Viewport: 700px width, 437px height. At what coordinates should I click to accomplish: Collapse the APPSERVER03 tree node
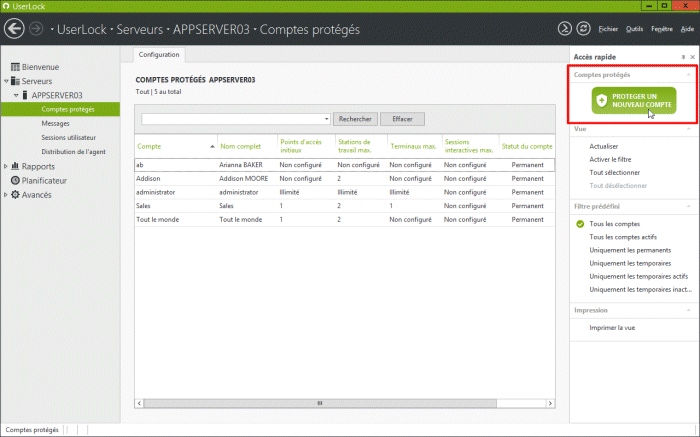(x=16, y=96)
